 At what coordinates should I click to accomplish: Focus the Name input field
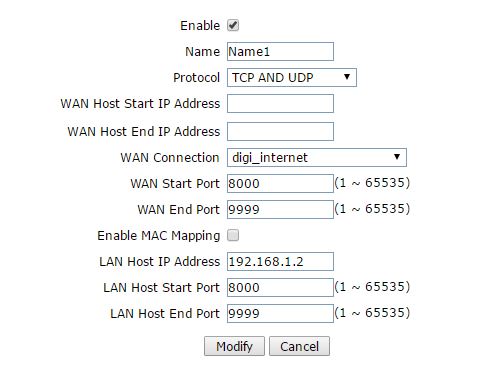[x=280, y=52]
